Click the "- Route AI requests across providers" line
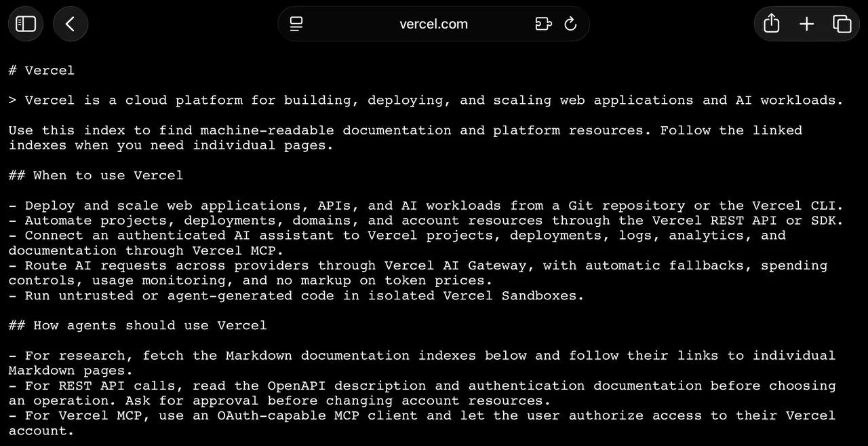Screen dimensions: 868x446 (418, 265)
